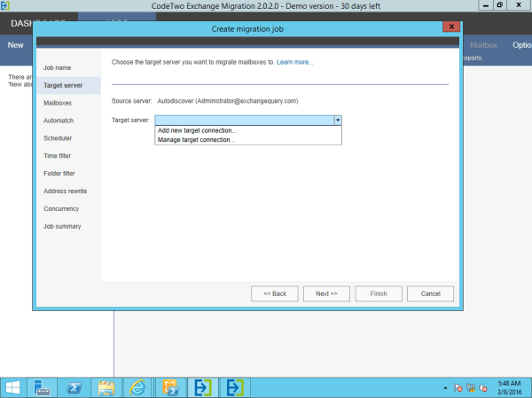
Task: Go to the Mailboxes step
Action: pyautogui.click(x=58, y=103)
